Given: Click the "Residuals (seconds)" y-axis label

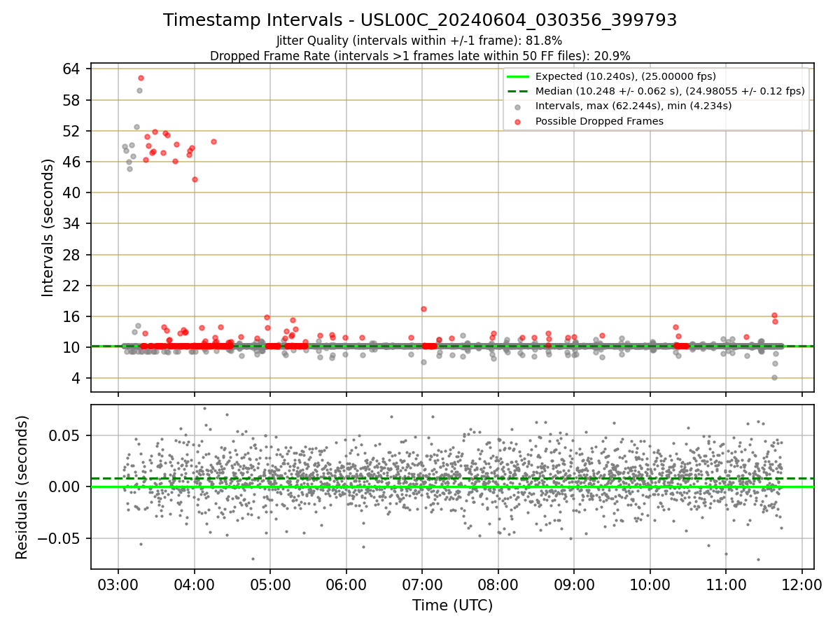Looking at the screenshot, I should point(22,487).
